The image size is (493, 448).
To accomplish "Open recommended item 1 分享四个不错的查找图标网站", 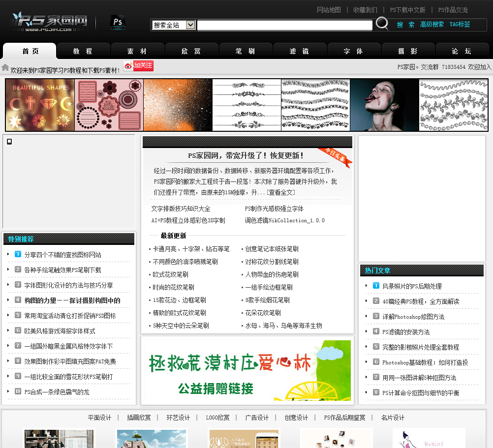I will coord(63,255).
